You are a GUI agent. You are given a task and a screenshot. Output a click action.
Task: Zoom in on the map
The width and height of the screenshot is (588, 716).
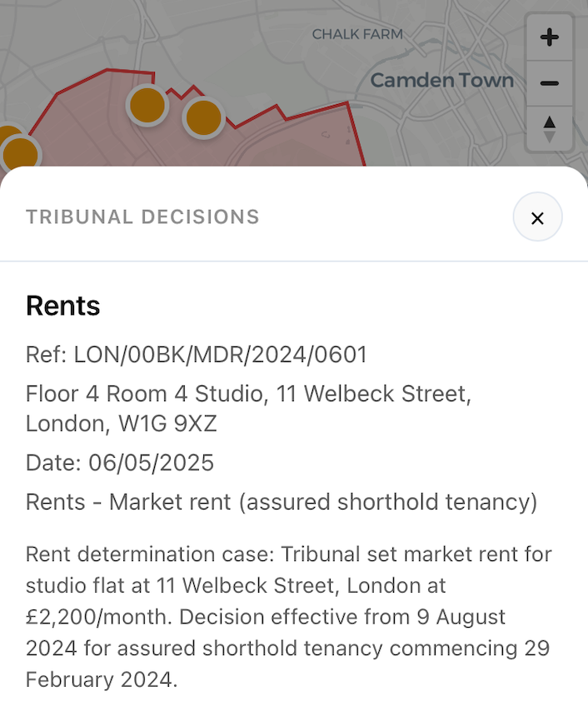[549, 37]
